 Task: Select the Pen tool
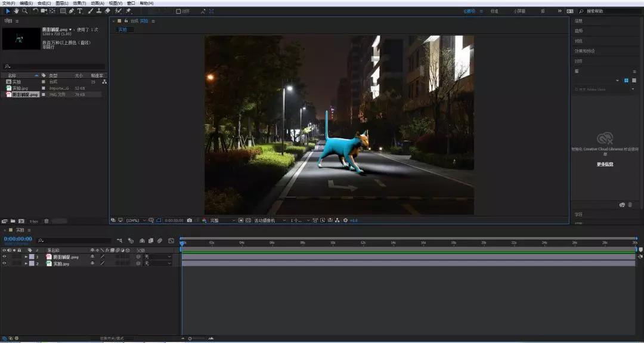pos(72,11)
